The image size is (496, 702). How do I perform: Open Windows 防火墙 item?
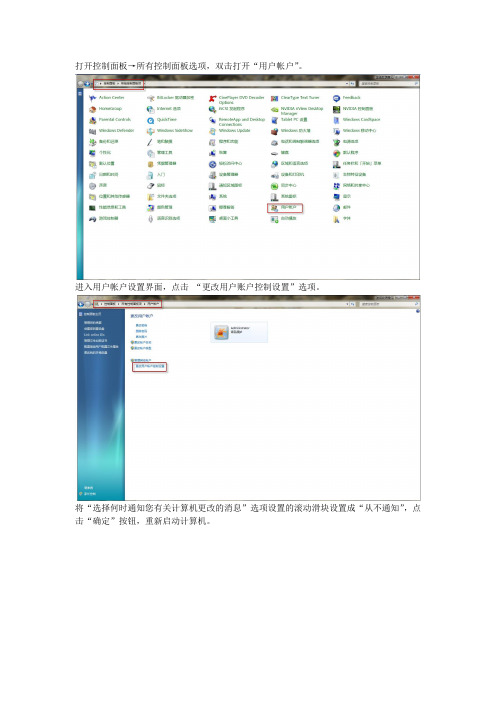[291, 131]
